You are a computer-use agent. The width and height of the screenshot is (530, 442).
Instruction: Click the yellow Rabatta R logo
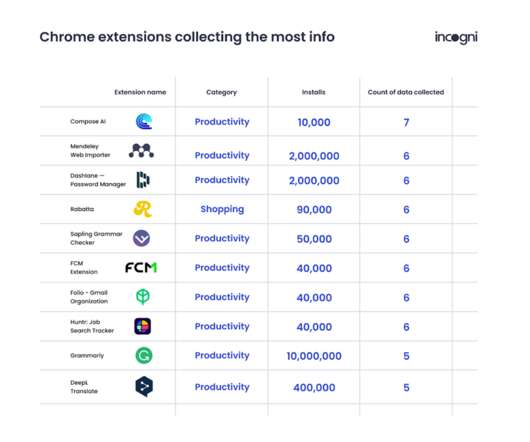point(142,209)
